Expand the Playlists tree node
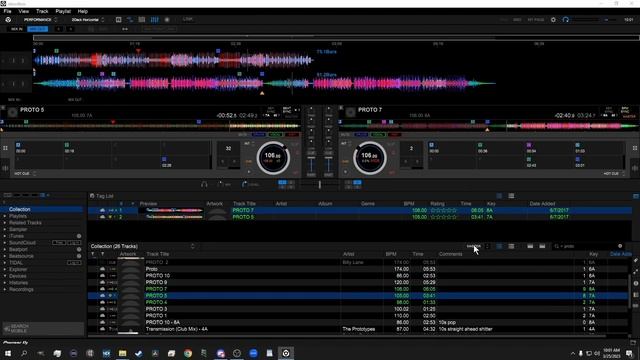Screen dimensions: 640x360 (5, 216)
